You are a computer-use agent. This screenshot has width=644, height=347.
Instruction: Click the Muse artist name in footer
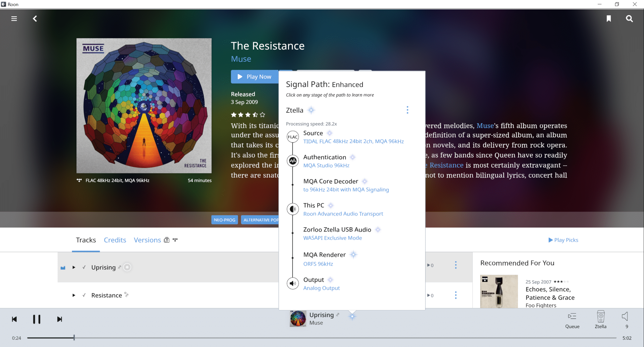coord(316,323)
